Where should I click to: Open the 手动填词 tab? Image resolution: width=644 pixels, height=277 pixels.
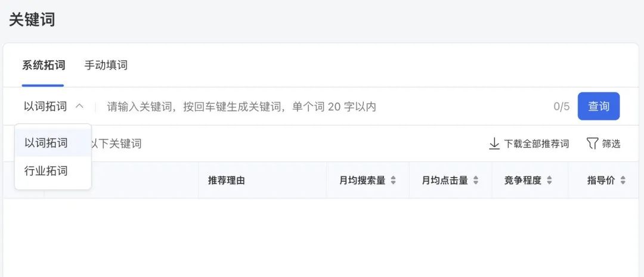click(106, 66)
